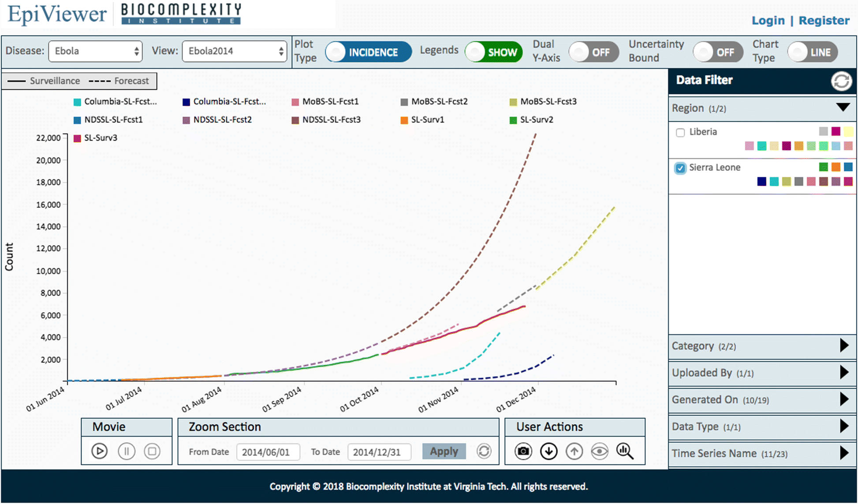Click the Login link
Image resolution: width=858 pixels, height=504 pixels.
point(768,21)
